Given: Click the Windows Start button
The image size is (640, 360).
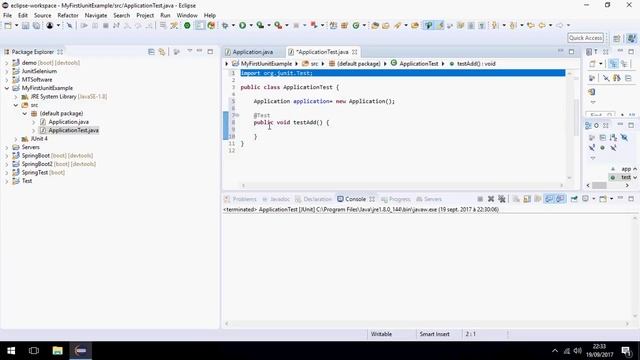Looking at the screenshot, I should [11, 350].
